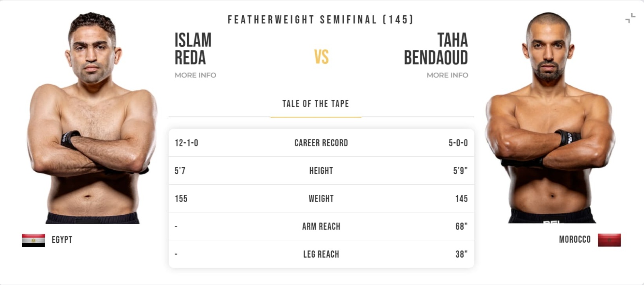Click the Taha Bendaoud name heading
Screen dimensions: 644x285
[436, 49]
